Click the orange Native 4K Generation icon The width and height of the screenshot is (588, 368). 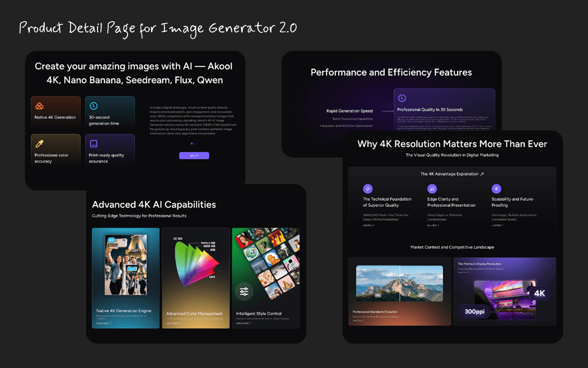coord(40,106)
